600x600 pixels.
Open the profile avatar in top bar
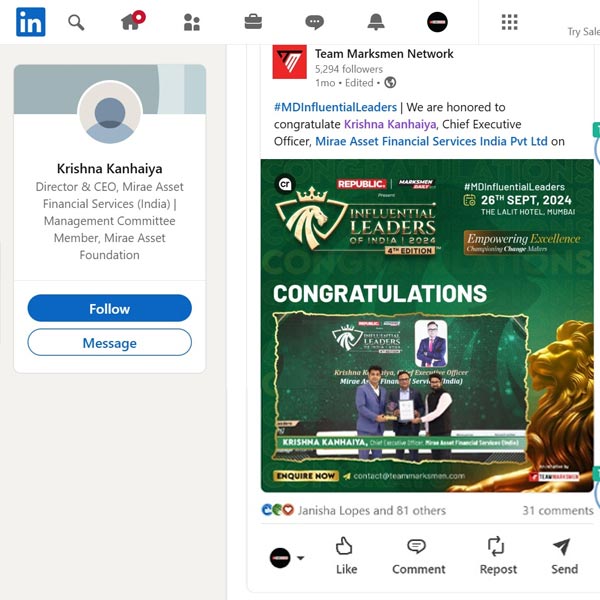click(437, 22)
